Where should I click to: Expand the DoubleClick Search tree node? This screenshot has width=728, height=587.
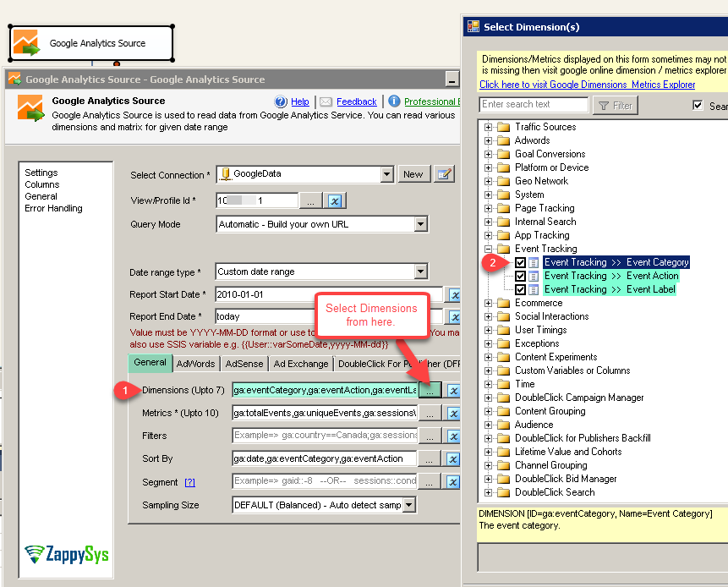click(x=488, y=493)
